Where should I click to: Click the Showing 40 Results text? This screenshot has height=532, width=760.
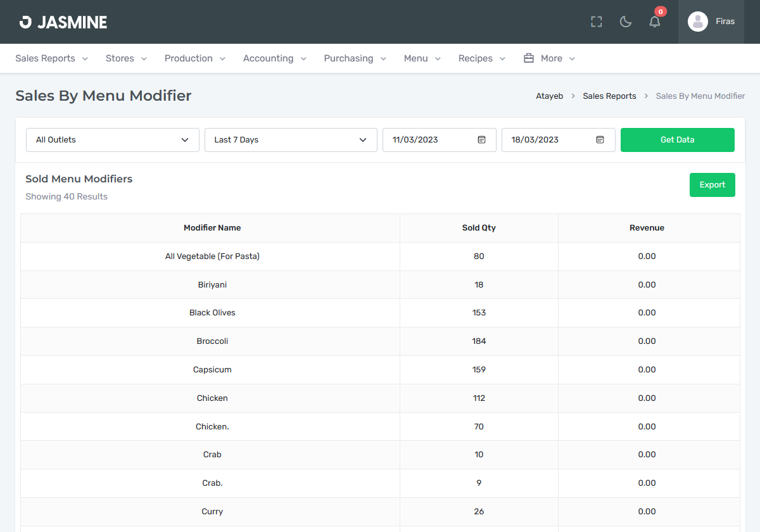(66, 197)
